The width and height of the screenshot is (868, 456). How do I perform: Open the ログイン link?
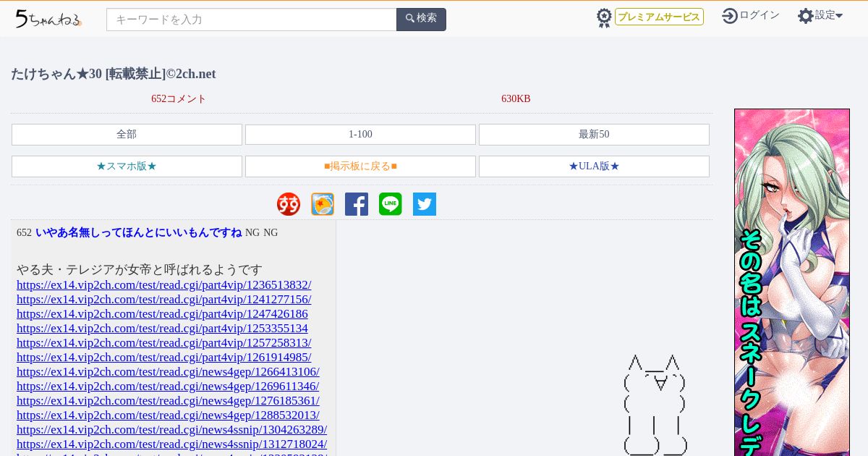point(759,15)
